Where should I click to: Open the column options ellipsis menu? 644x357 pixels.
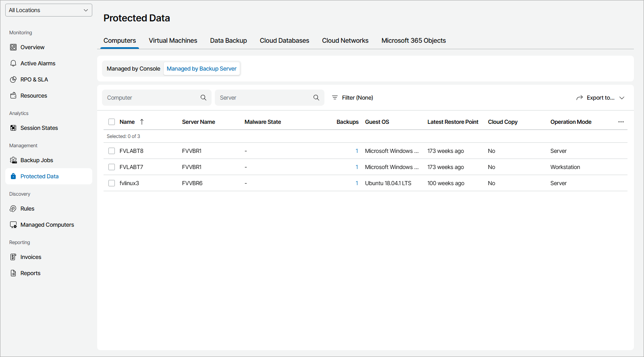(621, 122)
